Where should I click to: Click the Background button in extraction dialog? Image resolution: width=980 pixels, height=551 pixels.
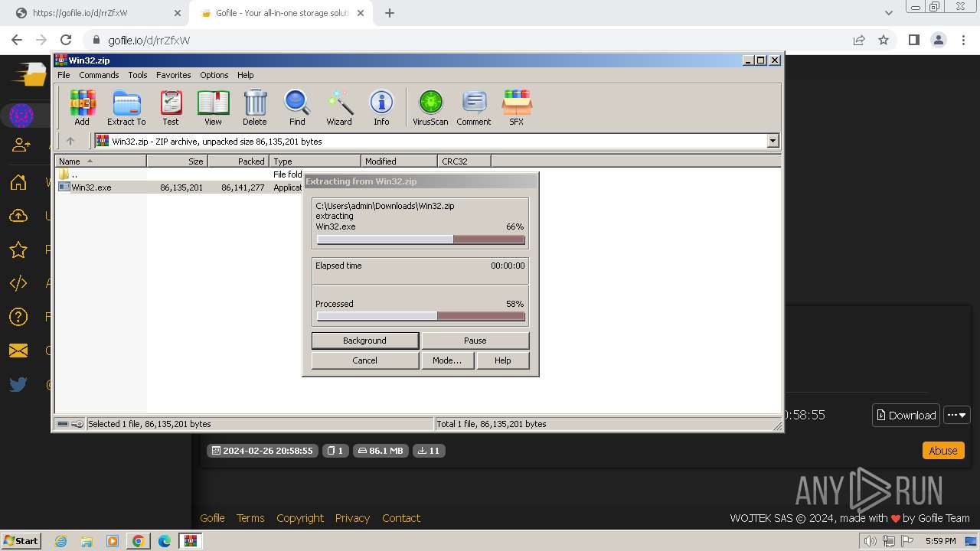point(364,341)
